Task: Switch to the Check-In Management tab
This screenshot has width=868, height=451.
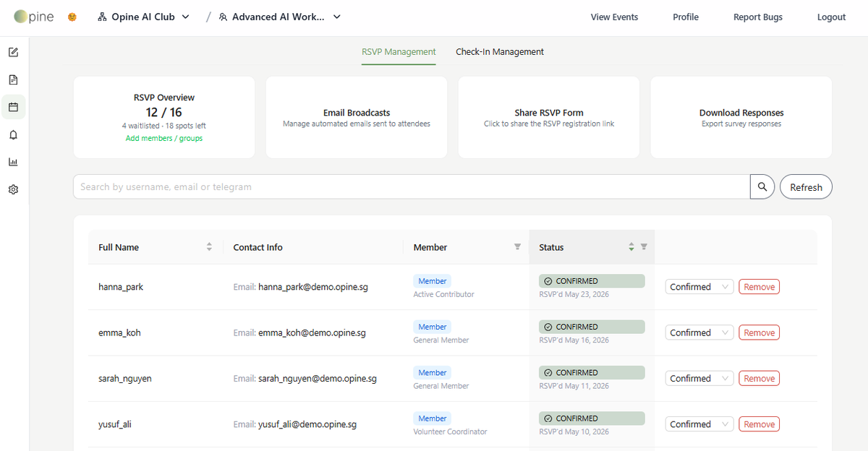Action: point(500,52)
